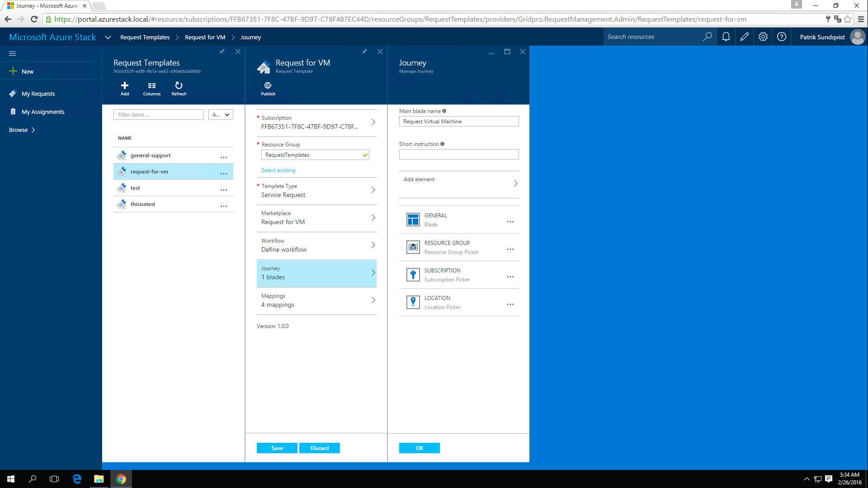Open Mappings 4 mappings setting
Image resolution: width=868 pixels, height=488 pixels.
(x=316, y=300)
